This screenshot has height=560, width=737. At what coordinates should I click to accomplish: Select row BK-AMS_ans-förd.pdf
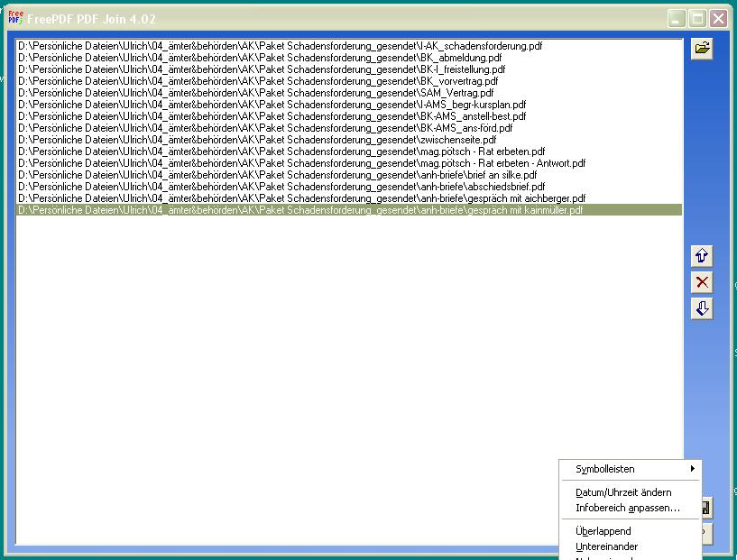coord(349,128)
